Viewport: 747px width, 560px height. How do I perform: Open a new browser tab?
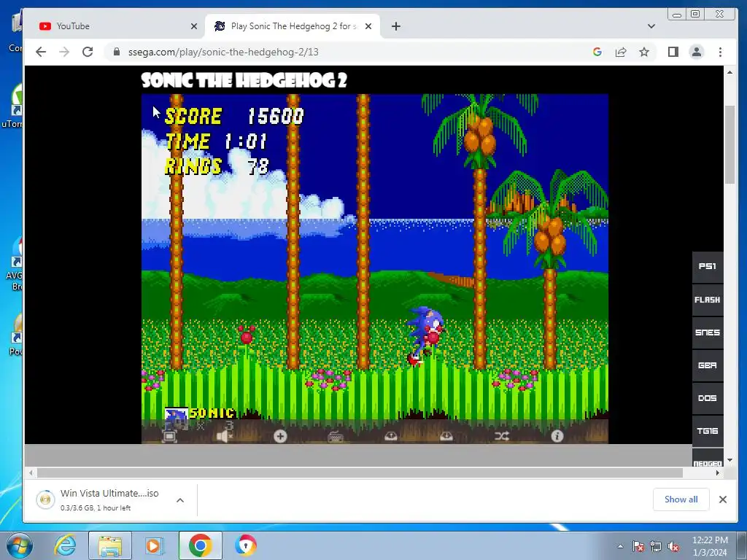coord(396,26)
